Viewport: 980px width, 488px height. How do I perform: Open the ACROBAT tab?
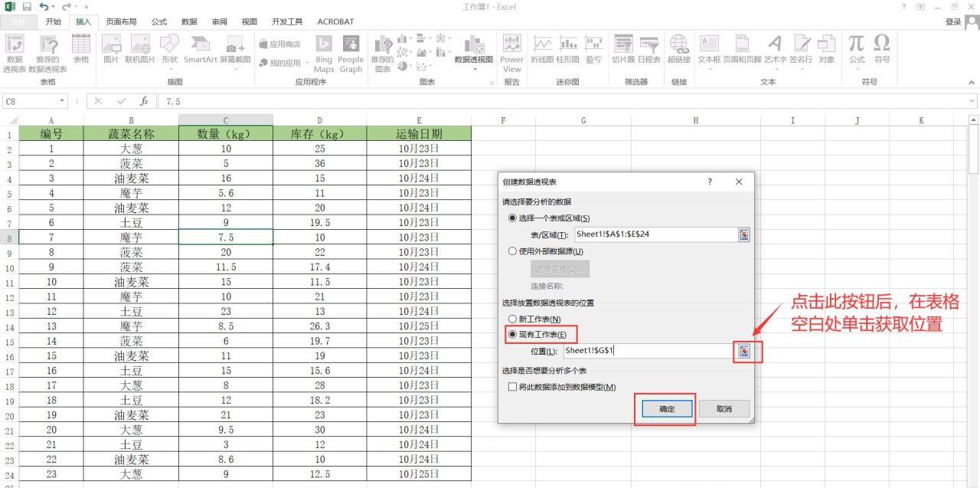(335, 21)
